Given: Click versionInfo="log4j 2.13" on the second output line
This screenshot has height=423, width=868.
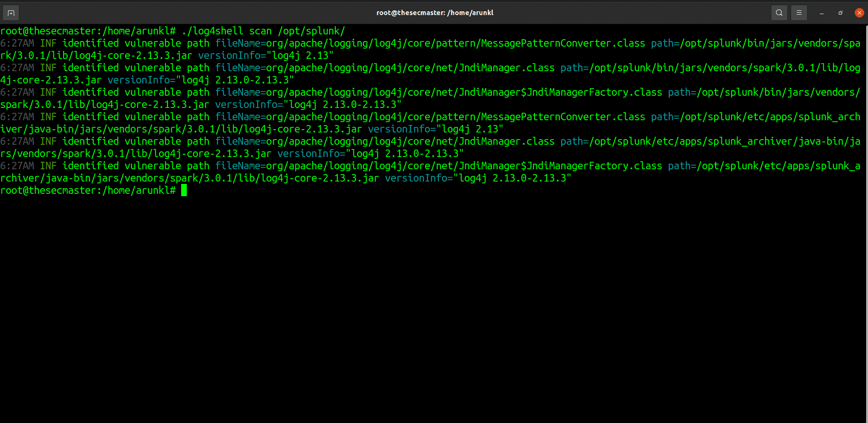Looking at the screenshot, I should tap(266, 56).
